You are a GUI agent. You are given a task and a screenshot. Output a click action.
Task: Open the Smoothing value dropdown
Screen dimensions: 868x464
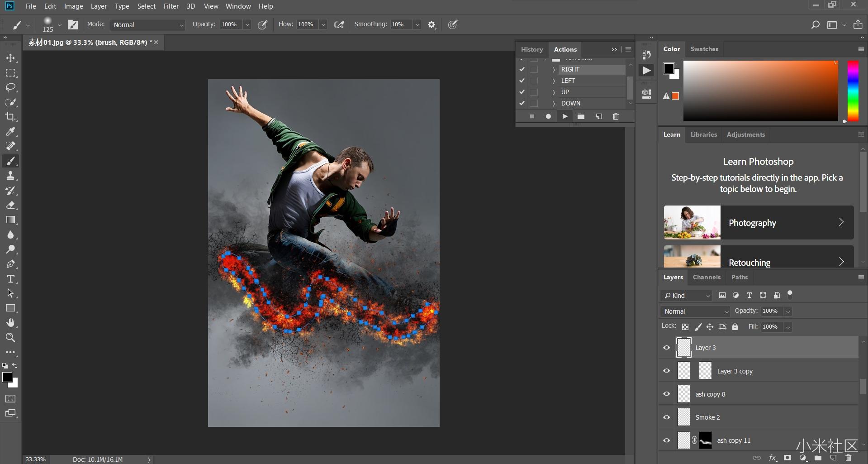tap(417, 25)
